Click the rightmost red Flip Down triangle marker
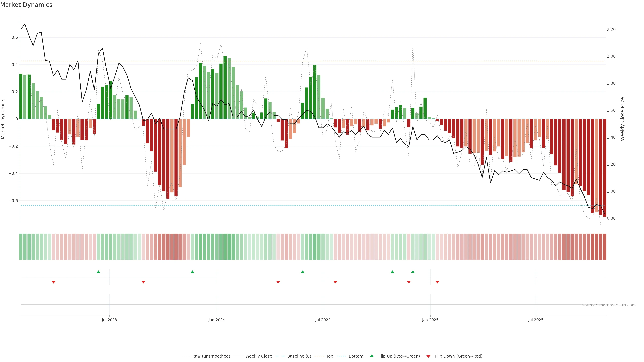The width and height of the screenshot is (644, 362). (x=437, y=282)
